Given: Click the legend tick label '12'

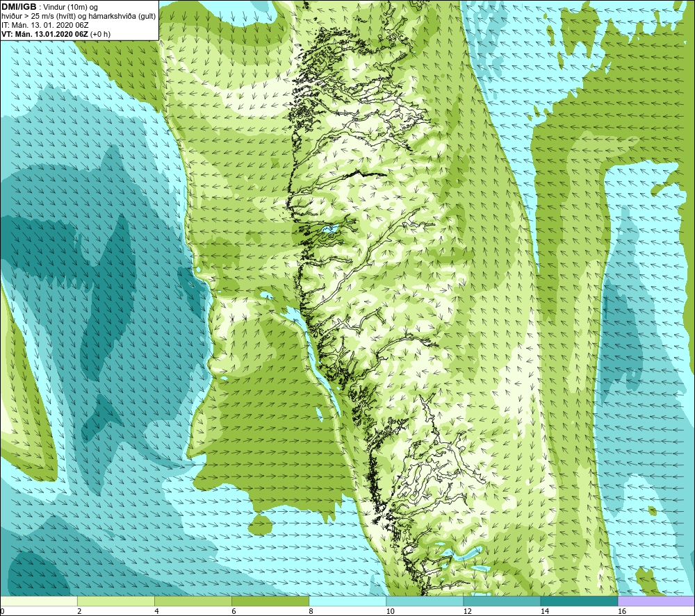Looking at the screenshot, I should point(467,611).
